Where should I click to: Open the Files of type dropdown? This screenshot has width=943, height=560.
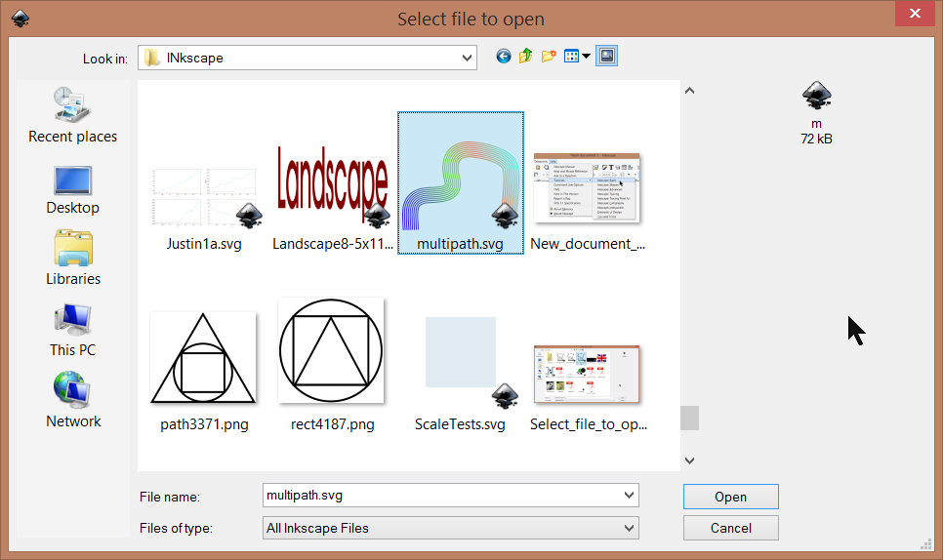(629, 528)
